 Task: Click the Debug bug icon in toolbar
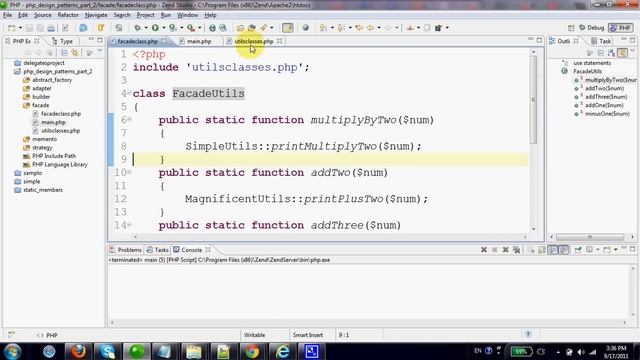(138, 28)
